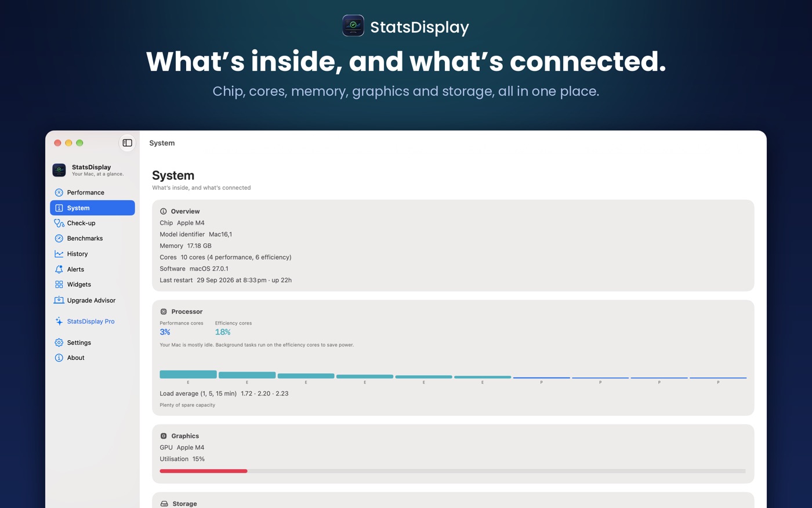
Task: Click the System info icon in sidebar
Action: [59, 208]
